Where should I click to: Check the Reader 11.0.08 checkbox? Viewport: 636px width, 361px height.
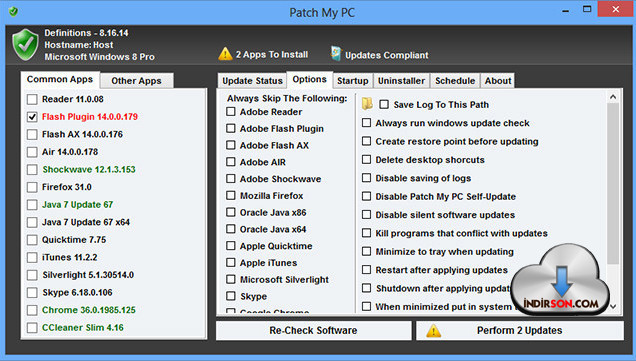tap(32, 99)
